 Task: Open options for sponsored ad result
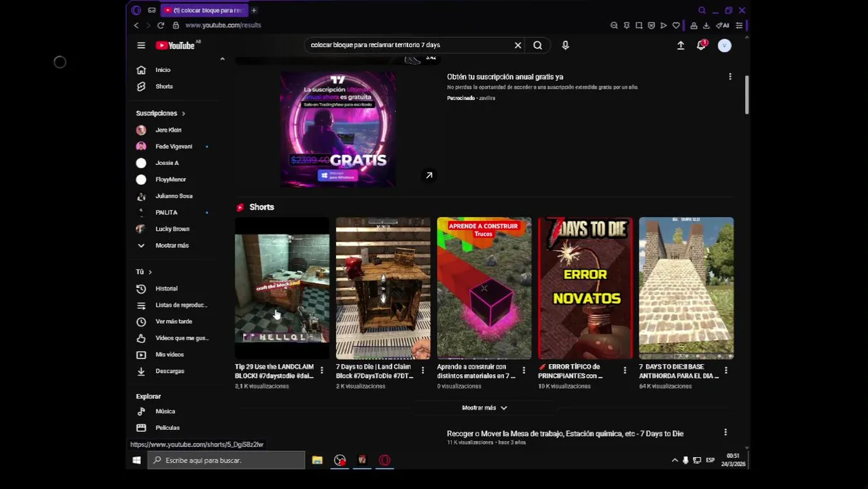730,77
